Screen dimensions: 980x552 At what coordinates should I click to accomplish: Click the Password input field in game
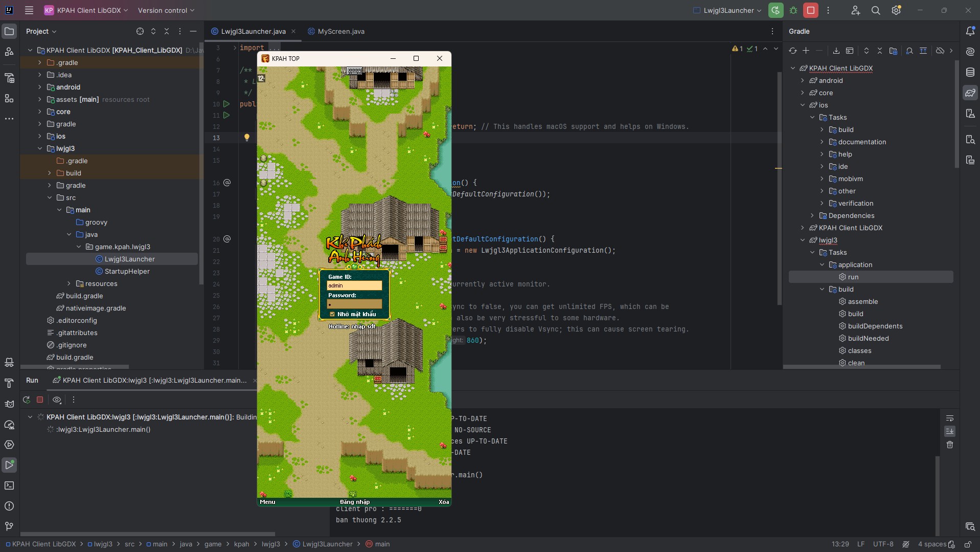354,304
